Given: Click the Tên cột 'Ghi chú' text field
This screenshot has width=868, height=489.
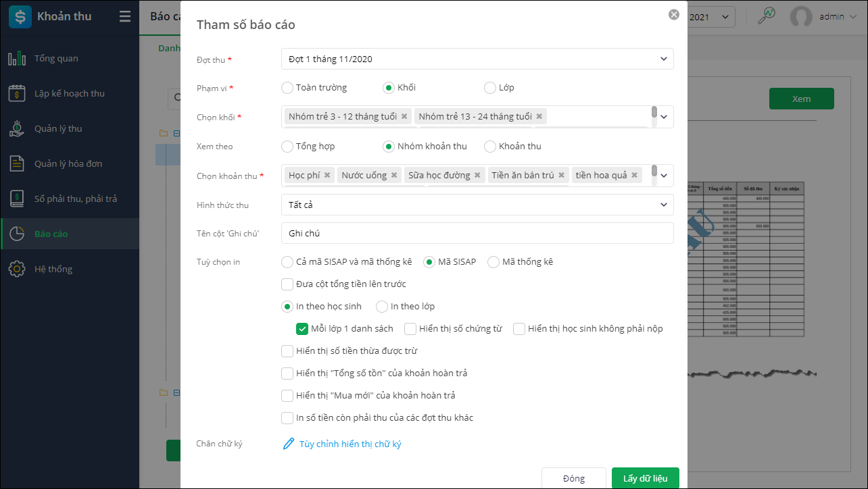Looking at the screenshot, I should 477,233.
